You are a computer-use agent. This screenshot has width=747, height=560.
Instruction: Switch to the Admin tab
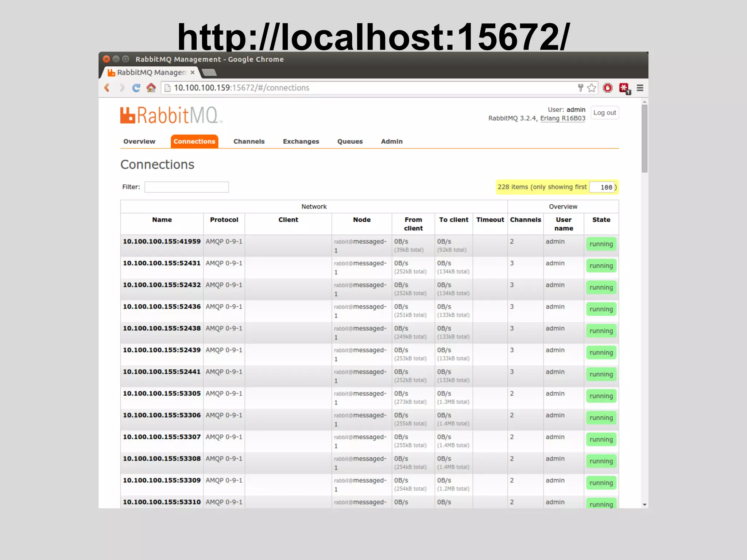tap(392, 141)
